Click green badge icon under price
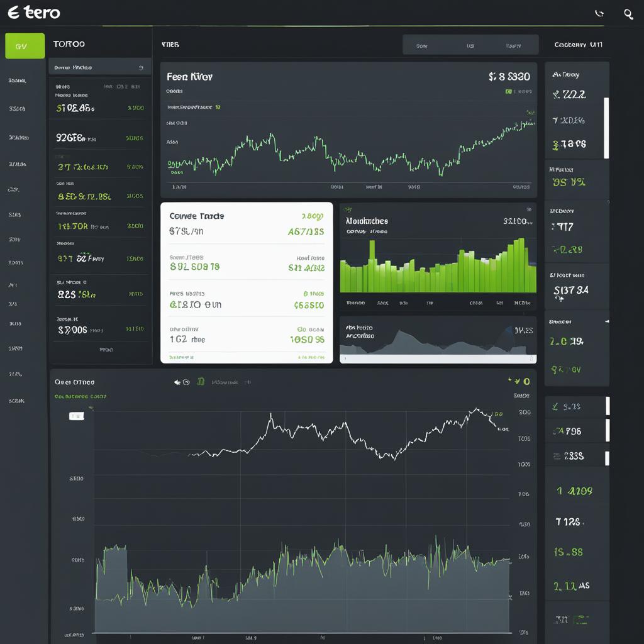The width and height of the screenshot is (644, 644). coord(508,92)
